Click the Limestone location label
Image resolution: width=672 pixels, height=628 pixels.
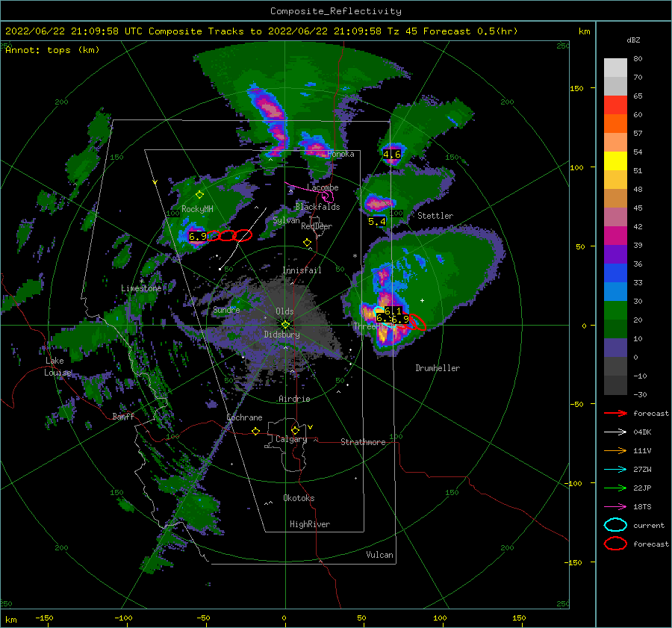point(141,288)
